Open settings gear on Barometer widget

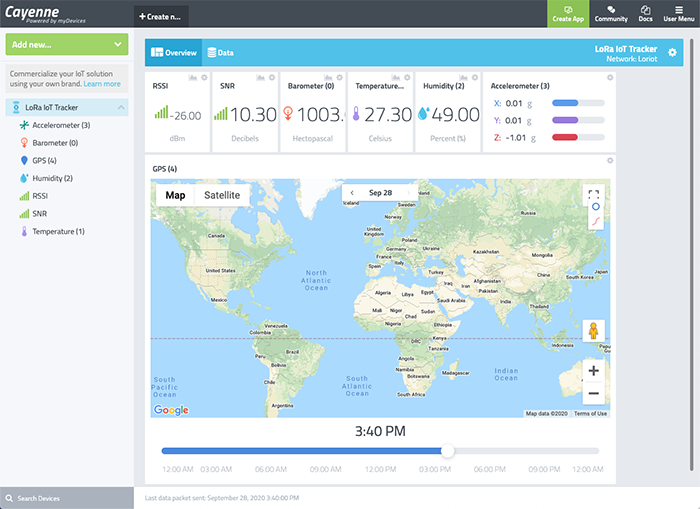(x=340, y=78)
